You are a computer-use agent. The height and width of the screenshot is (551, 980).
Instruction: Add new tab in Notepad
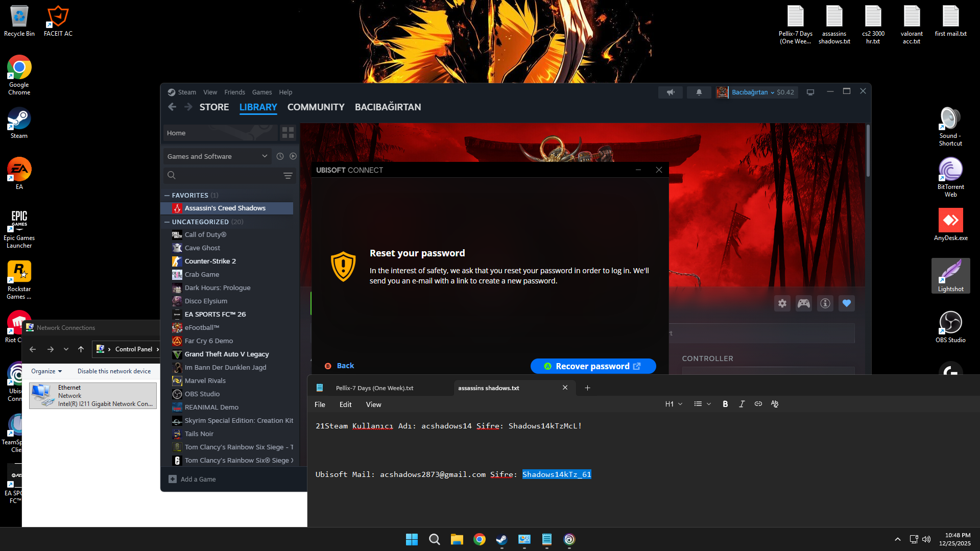pyautogui.click(x=587, y=388)
